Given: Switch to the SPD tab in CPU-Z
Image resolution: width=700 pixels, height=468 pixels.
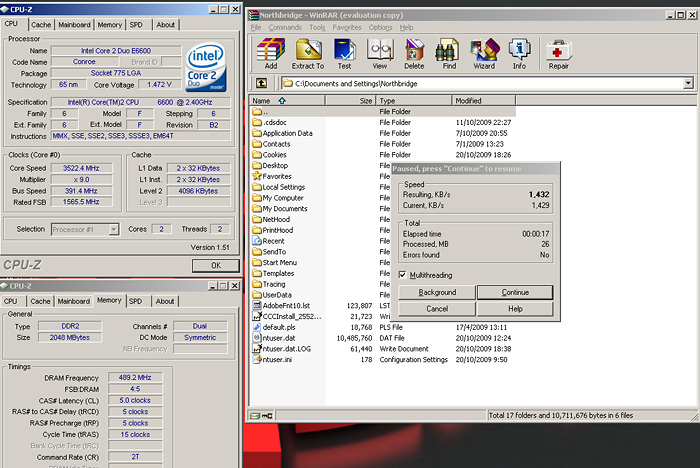Looking at the screenshot, I should pos(136,24).
